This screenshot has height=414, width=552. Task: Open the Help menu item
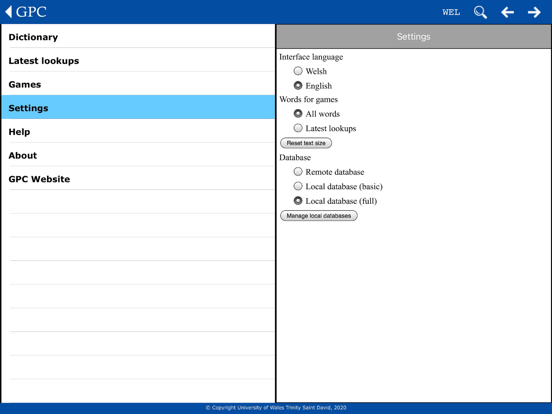point(138,131)
